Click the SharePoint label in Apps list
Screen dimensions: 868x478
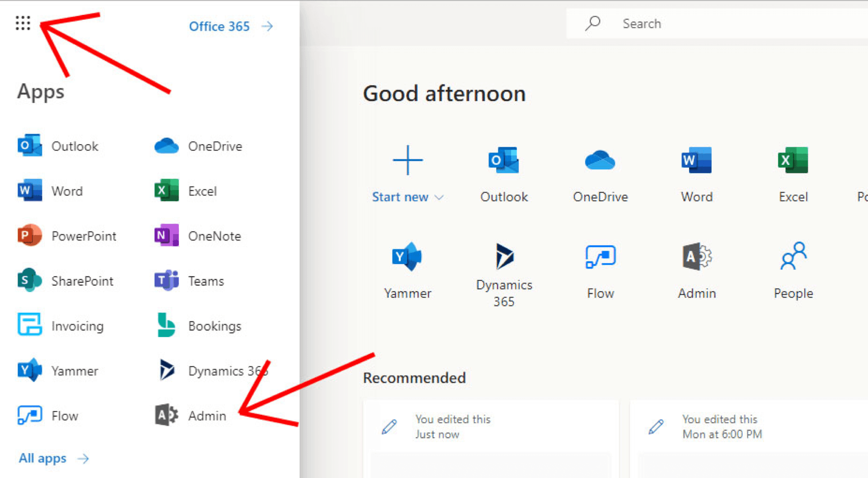[x=82, y=281]
